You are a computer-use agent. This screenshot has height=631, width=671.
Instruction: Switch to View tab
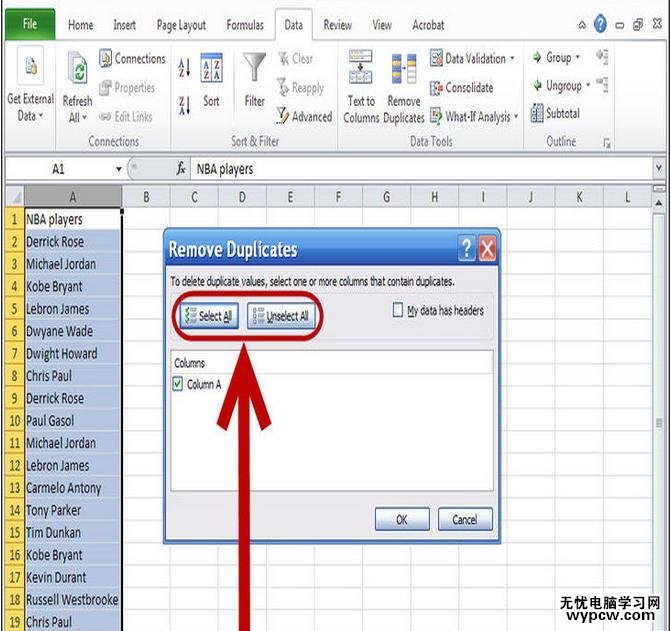tap(382, 25)
